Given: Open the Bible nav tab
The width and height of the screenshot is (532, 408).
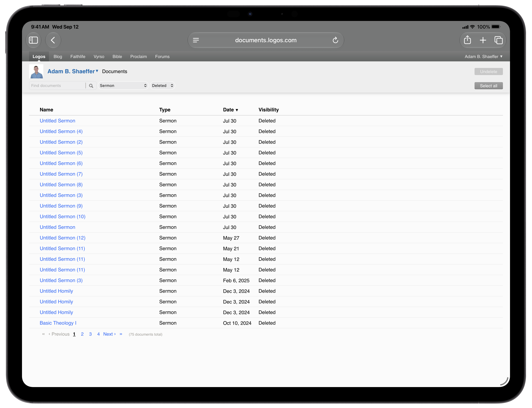Looking at the screenshot, I should click(117, 57).
